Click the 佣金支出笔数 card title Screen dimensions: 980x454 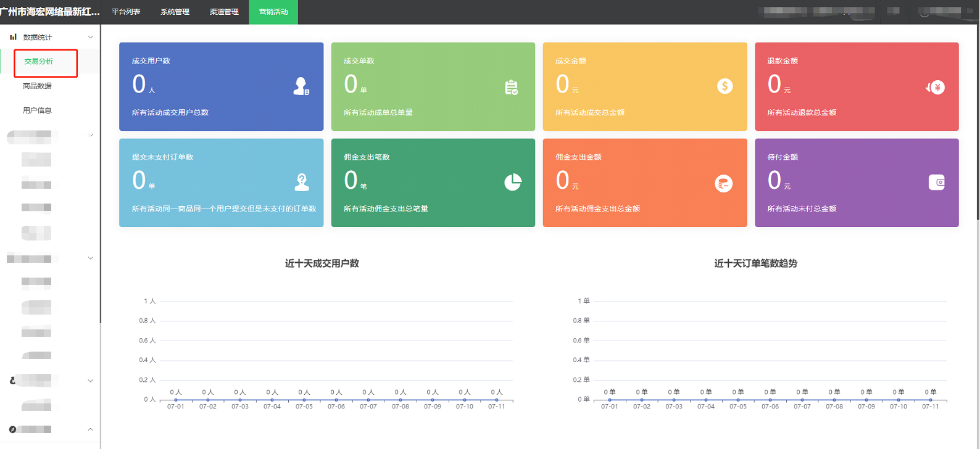pyautogui.click(x=367, y=157)
